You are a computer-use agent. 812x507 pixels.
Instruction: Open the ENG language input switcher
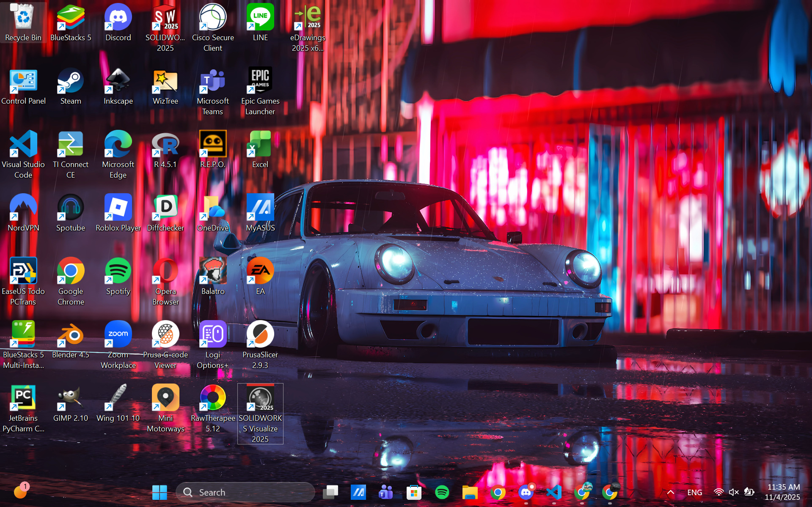694,492
